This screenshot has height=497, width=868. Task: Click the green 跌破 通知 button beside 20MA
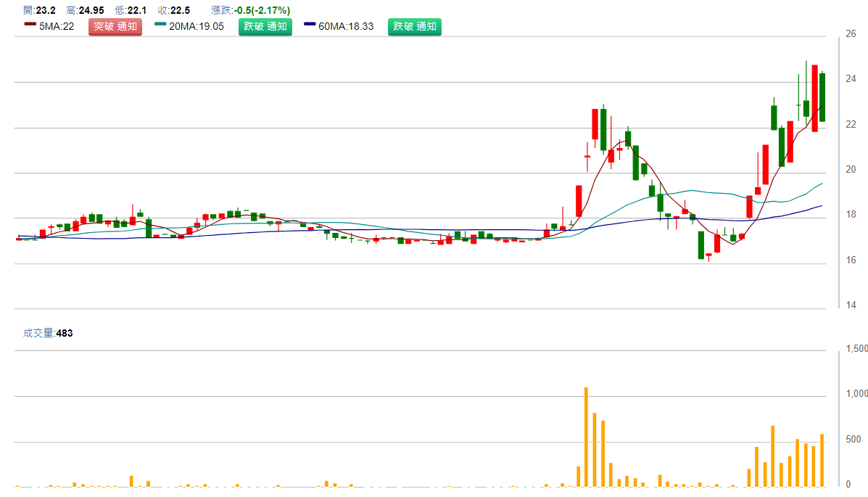[x=265, y=27]
